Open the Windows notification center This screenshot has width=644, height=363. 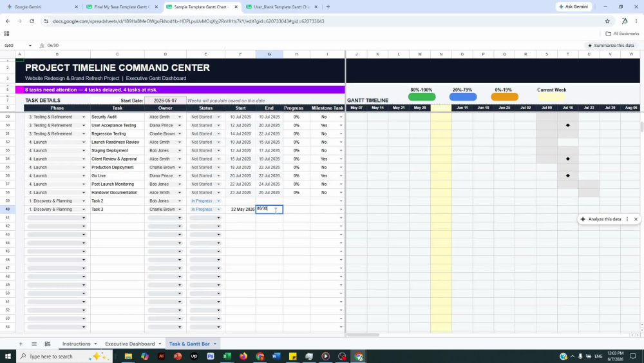click(633, 356)
